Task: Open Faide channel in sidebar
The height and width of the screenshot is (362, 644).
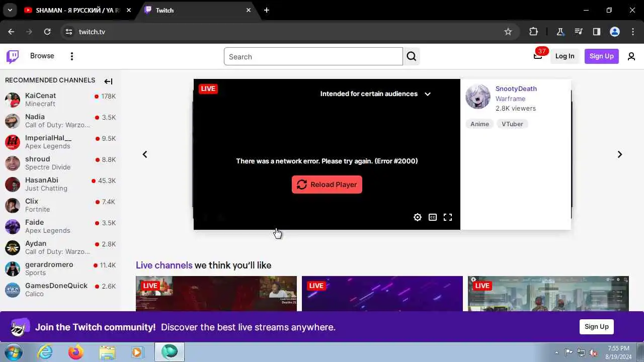Action: (60, 226)
